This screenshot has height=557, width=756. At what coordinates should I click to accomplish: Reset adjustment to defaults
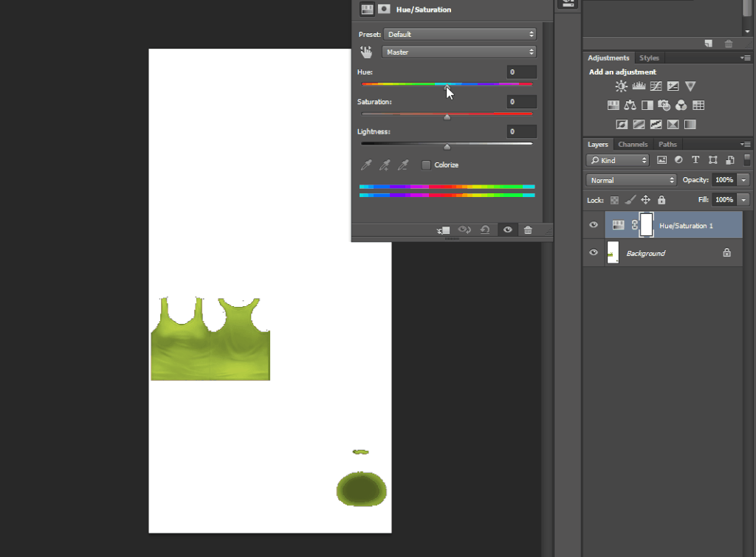tap(485, 230)
